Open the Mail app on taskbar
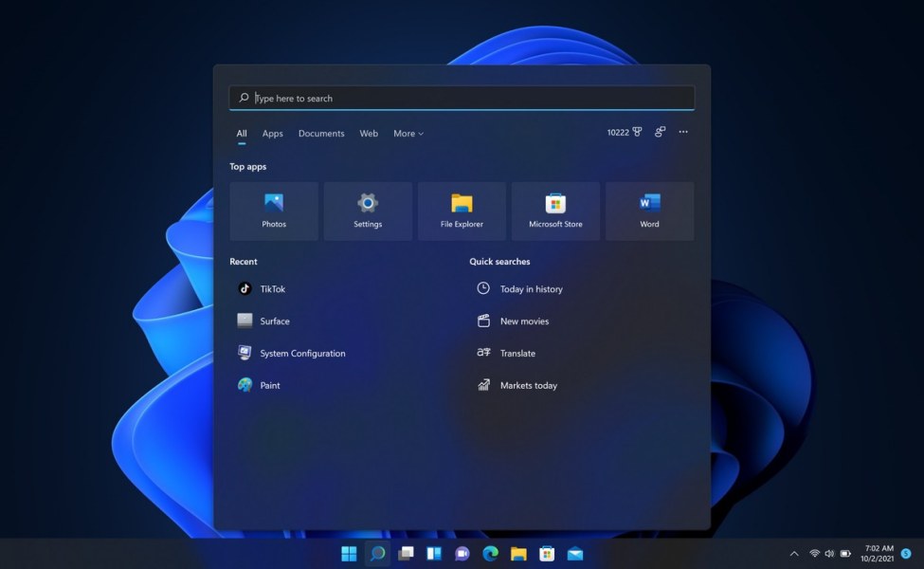This screenshot has width=924, height=569. [x=575, y=554]
